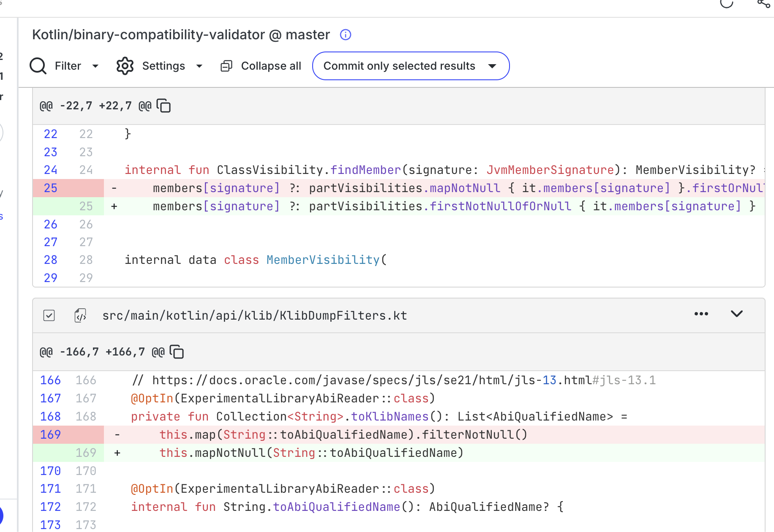Open the Filter search icon
This screenshot has height=532, width=774.
(38, 66)
